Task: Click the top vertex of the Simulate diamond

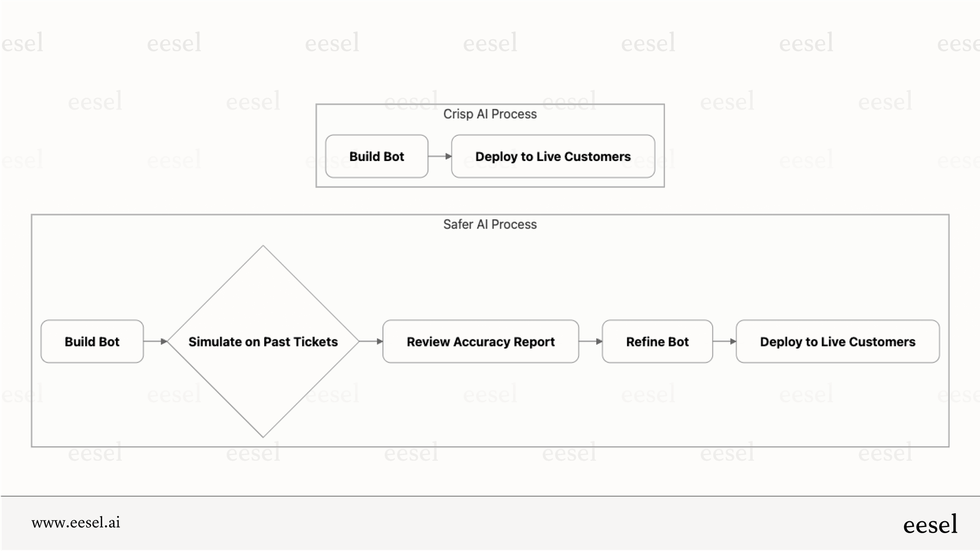Action: (x=263, y=247)
